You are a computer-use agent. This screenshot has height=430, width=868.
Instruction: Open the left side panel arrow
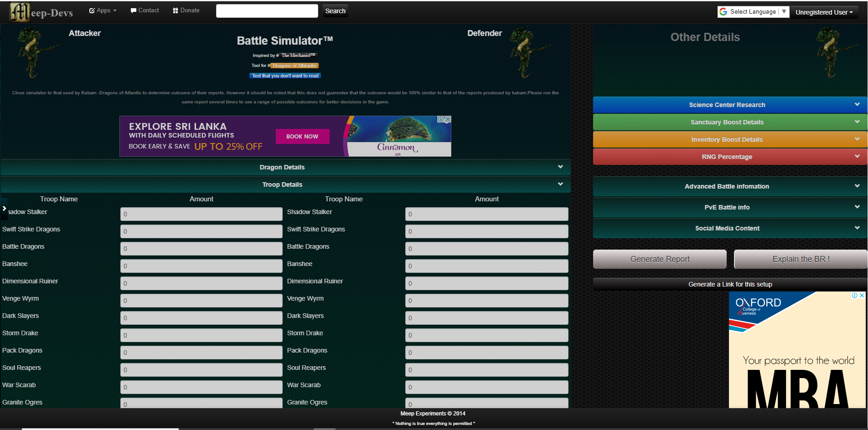pyautogui.click(x=4, y=209)
